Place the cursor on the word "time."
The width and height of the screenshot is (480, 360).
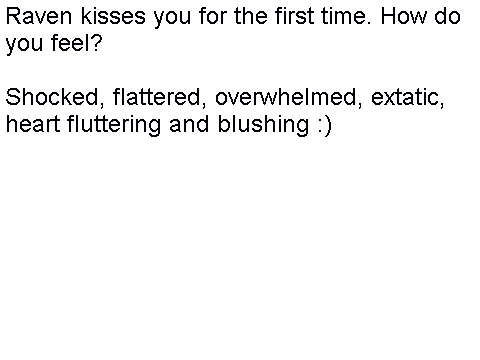[346, 16]
